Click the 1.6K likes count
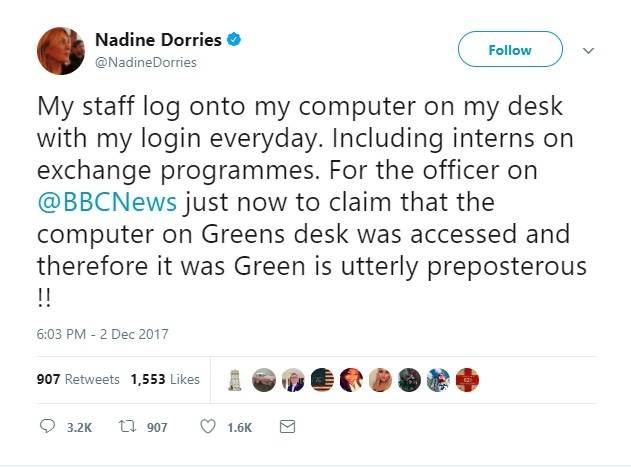The width and height of the screenshot is (631, 467). tap(239, 427)
